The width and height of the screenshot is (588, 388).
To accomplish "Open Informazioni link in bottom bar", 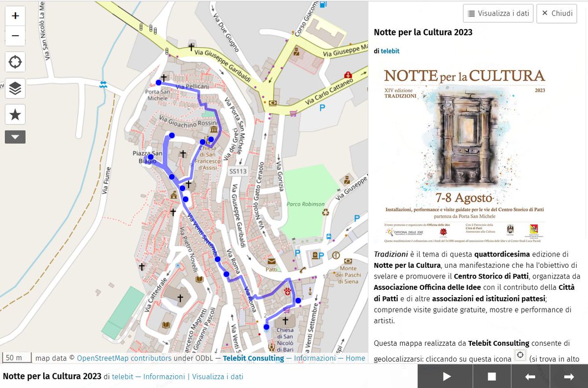I will click(x=164, y=377).
